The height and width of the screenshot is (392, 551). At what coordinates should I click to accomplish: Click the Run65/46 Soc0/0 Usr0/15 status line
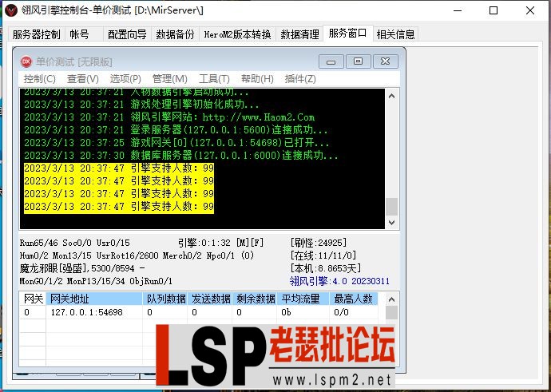click(74, 243)
